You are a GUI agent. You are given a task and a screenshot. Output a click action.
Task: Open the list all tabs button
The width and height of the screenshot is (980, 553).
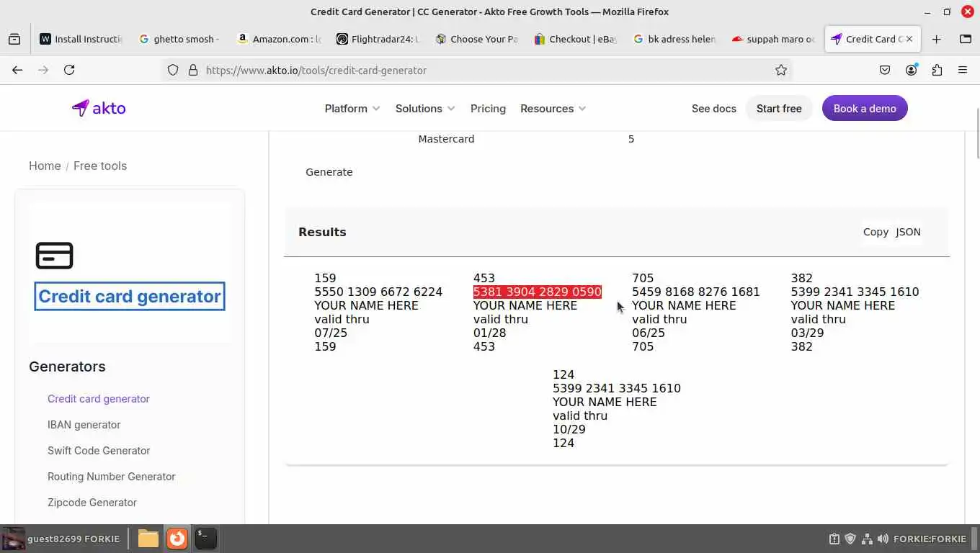tap(966, 39)
